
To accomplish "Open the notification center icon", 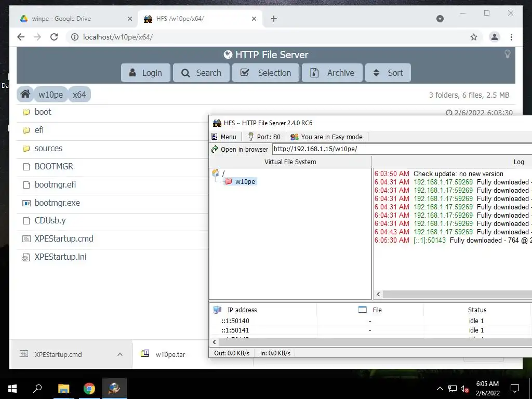I will pos(515,389).
